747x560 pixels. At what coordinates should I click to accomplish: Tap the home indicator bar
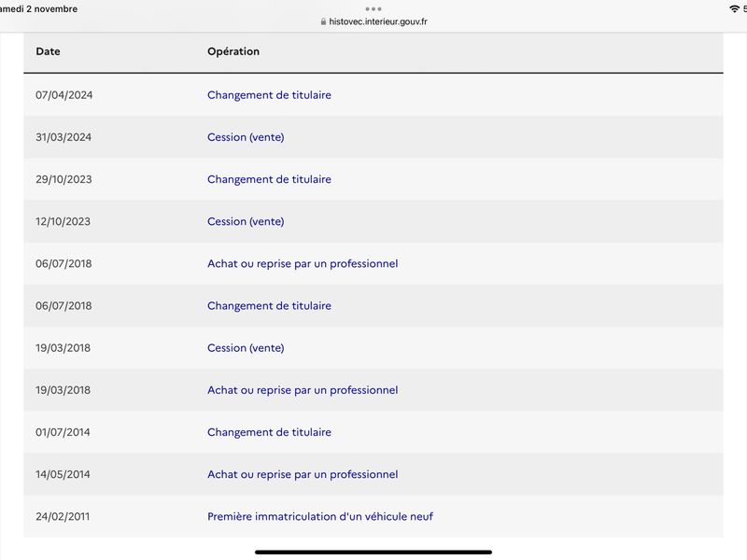373,553
